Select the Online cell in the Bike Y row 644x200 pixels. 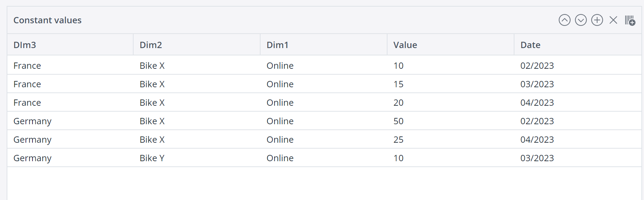(x=280, y=158)
